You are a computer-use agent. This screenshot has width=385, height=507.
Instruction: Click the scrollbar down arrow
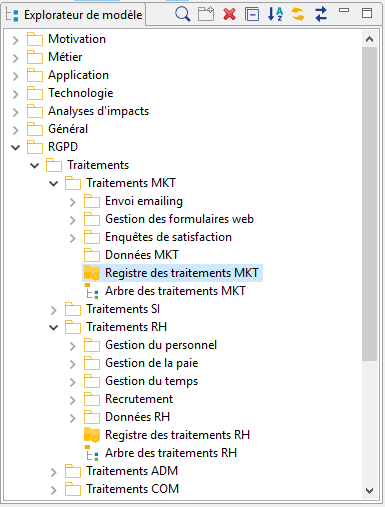point(369,491)
